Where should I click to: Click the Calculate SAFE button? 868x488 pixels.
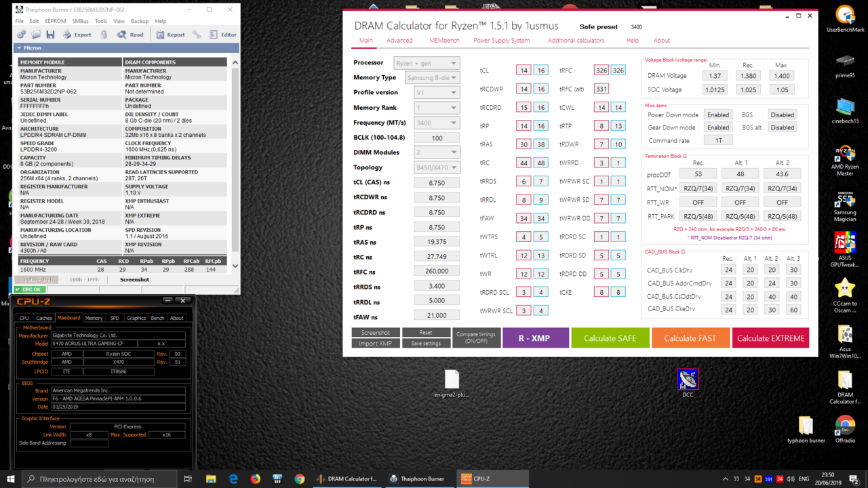[x=610, y=338]
